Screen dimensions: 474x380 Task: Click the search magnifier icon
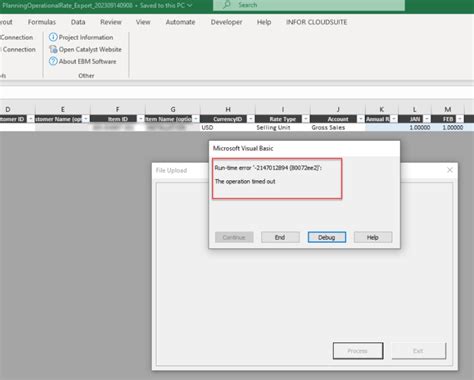click(x=227, y=5)
